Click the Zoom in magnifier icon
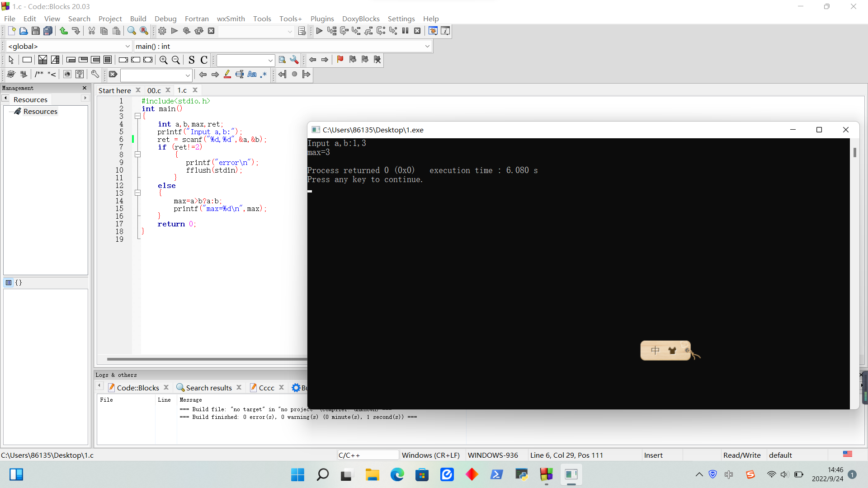 click(164, 60)
